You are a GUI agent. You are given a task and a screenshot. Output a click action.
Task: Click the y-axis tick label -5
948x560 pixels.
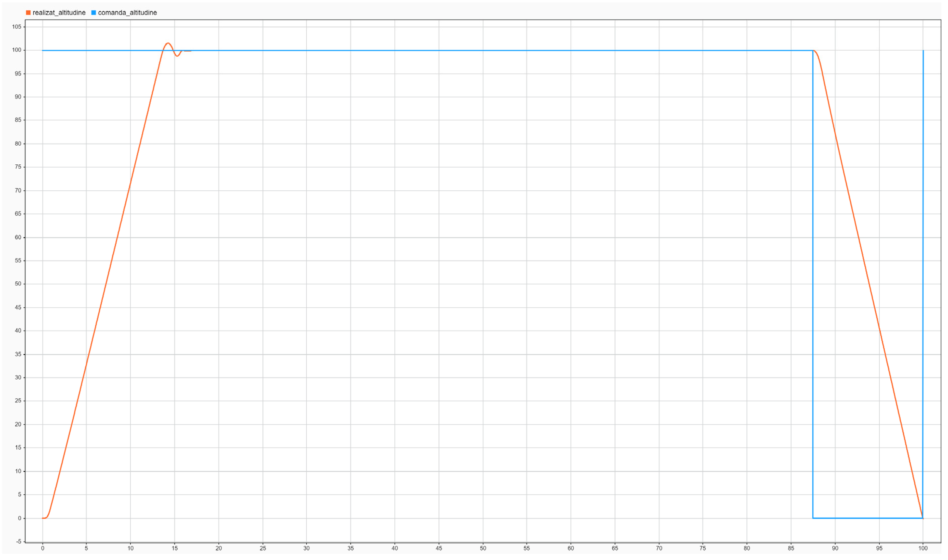pos(19,542)
